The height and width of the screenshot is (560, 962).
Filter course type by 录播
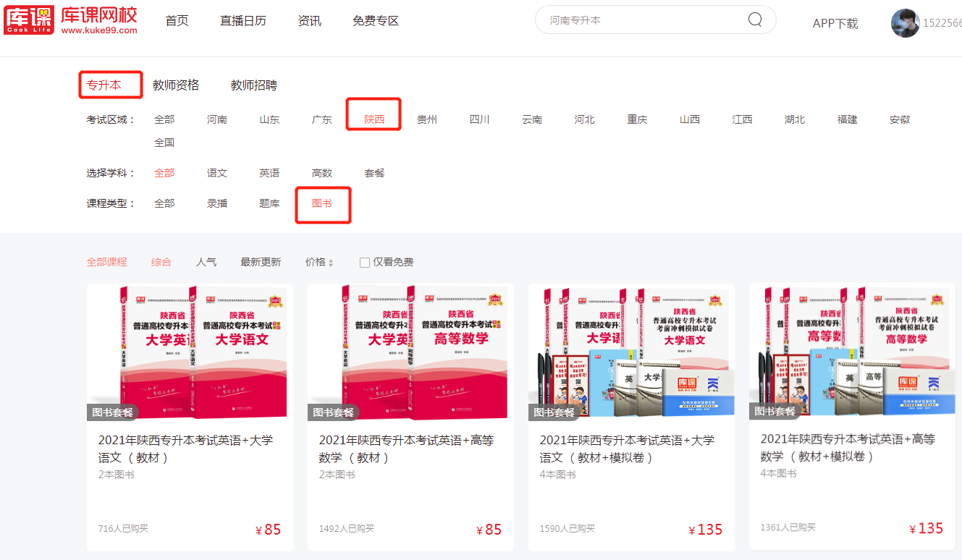click(217, 203)
